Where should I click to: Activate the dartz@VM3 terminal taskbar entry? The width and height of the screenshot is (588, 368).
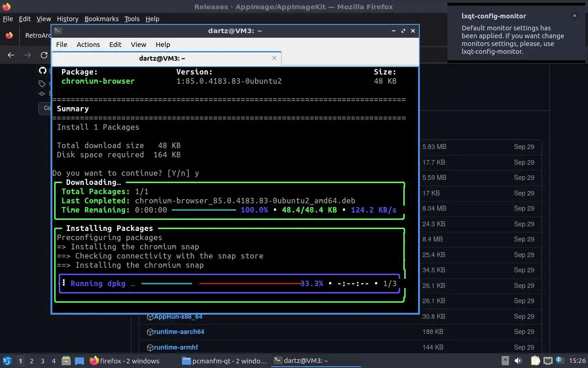click(316, 361)
